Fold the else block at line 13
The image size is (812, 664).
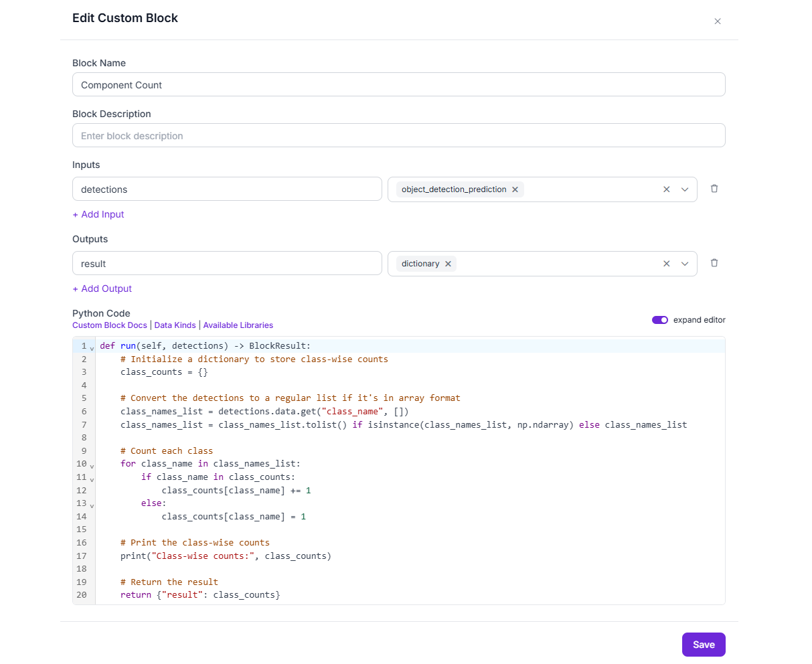tap(92, 505)
